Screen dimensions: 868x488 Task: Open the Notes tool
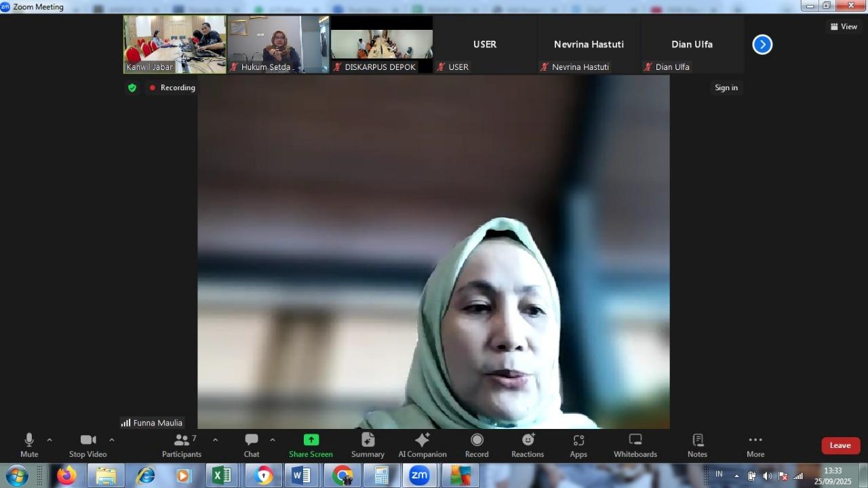697,445
